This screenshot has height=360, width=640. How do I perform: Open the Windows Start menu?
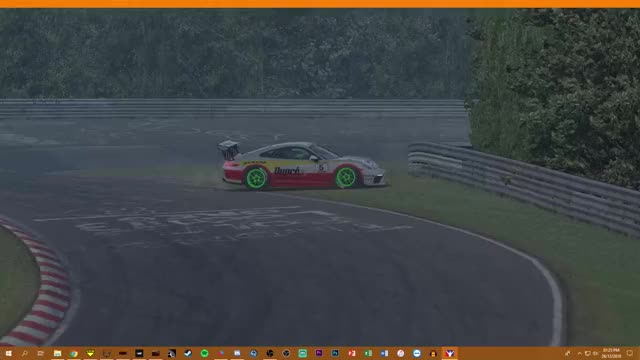(x=8, y=353)
